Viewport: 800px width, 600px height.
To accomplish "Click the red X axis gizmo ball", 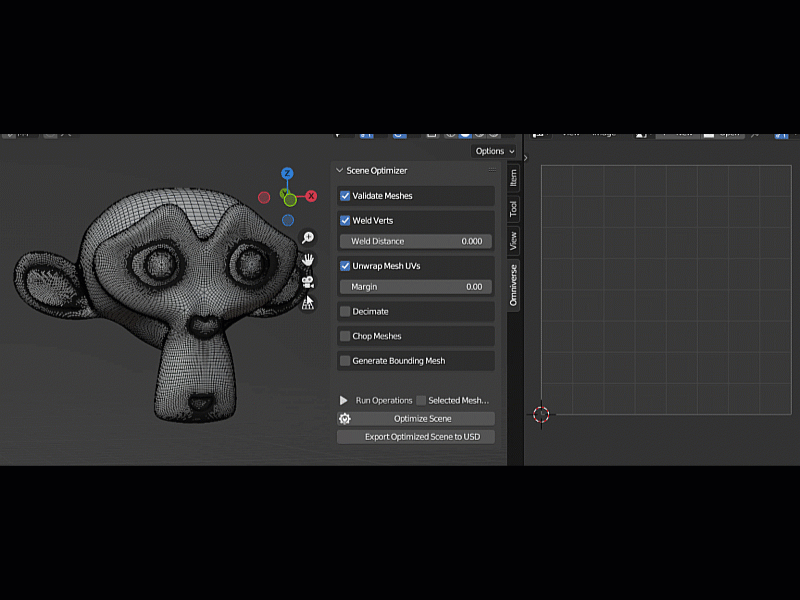I will [x=311, y=196].
